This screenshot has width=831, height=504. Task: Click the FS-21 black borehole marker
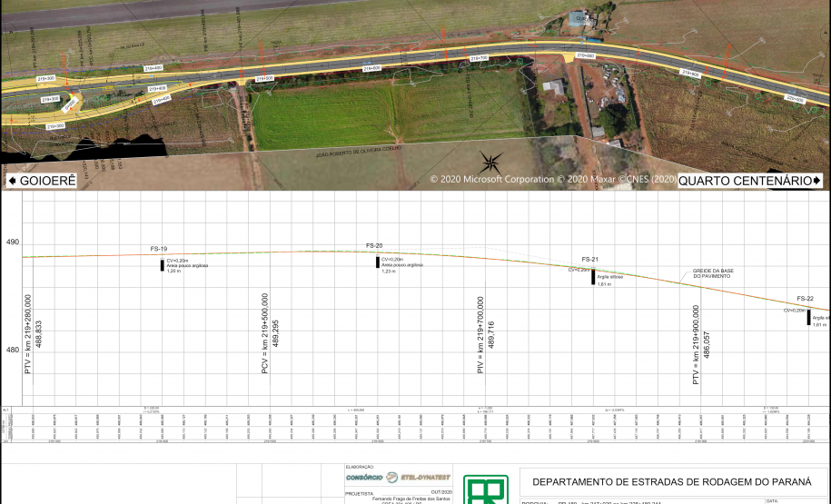coord(594,277)
